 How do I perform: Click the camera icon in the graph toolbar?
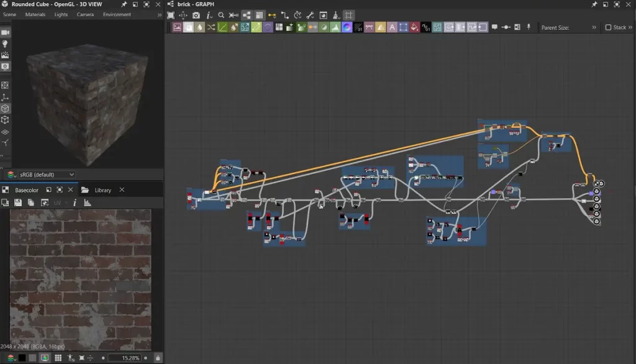[x=196, y=15]
